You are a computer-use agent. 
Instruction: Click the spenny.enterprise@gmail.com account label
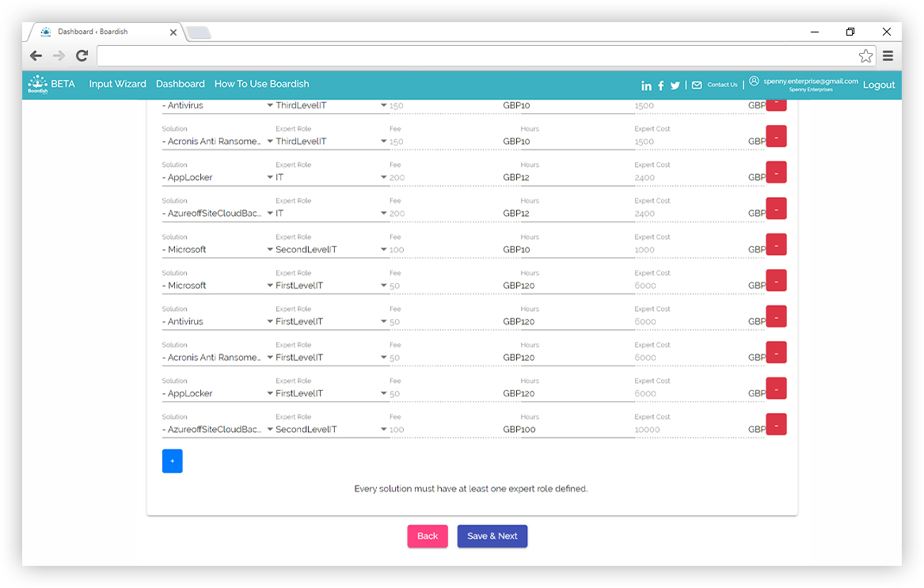click(x=810, y=82)
